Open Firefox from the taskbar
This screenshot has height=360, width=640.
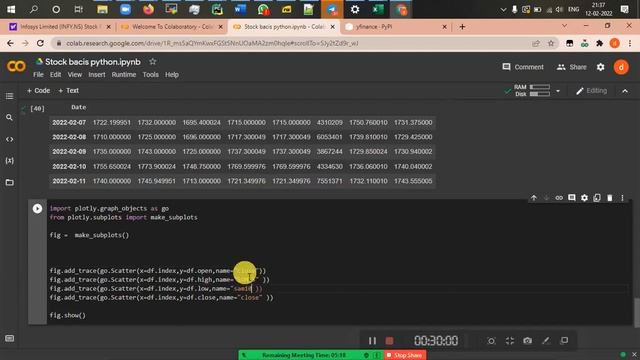coord(148,9)
